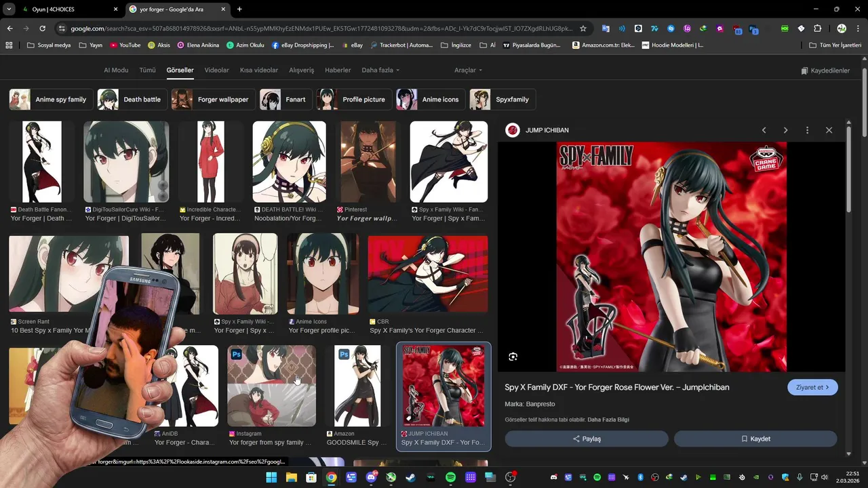Click the Daha Fazla Bilgi link
Screen dimensions: 868x488
(608, 420)
